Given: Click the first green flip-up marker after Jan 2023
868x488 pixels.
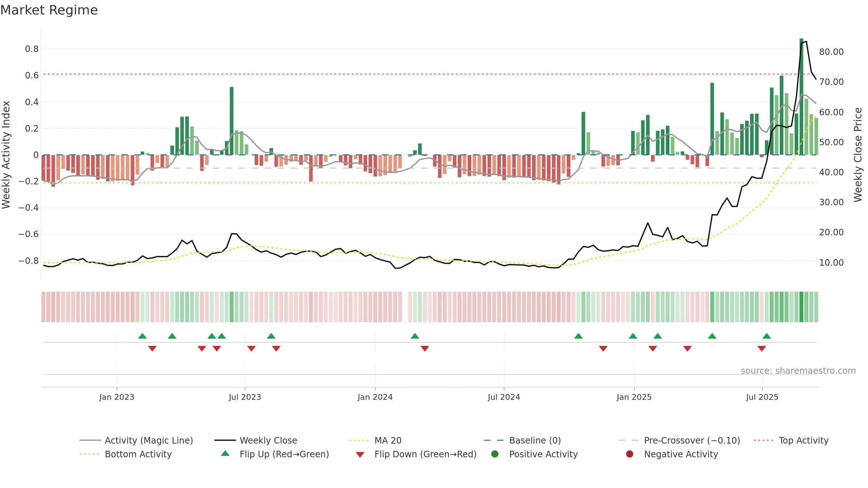Looking at the screenshot, I should 142,336.
